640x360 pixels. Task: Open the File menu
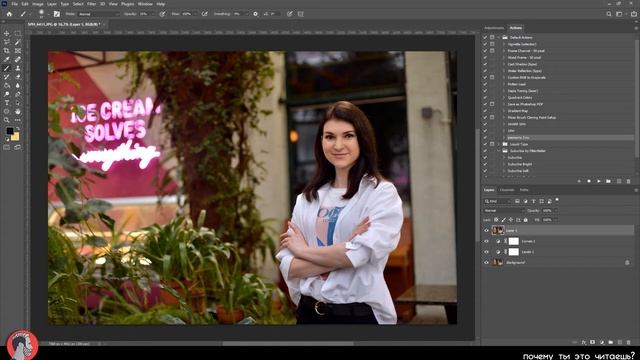tap(14, 4)
